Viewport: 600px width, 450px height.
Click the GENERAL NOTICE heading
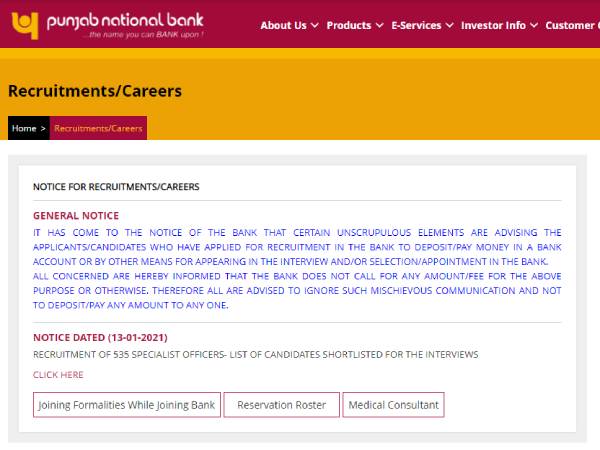click(76, 216)
